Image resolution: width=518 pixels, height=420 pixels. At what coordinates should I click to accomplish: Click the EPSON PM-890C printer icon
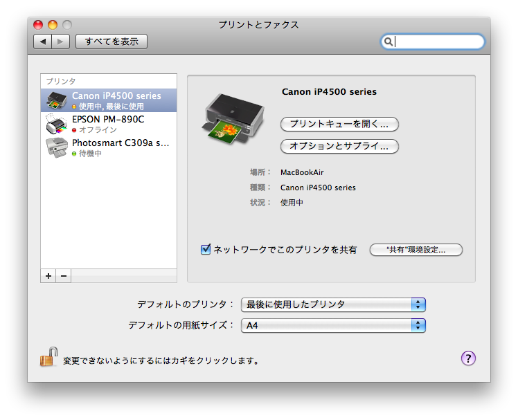[x=57, y=124]
